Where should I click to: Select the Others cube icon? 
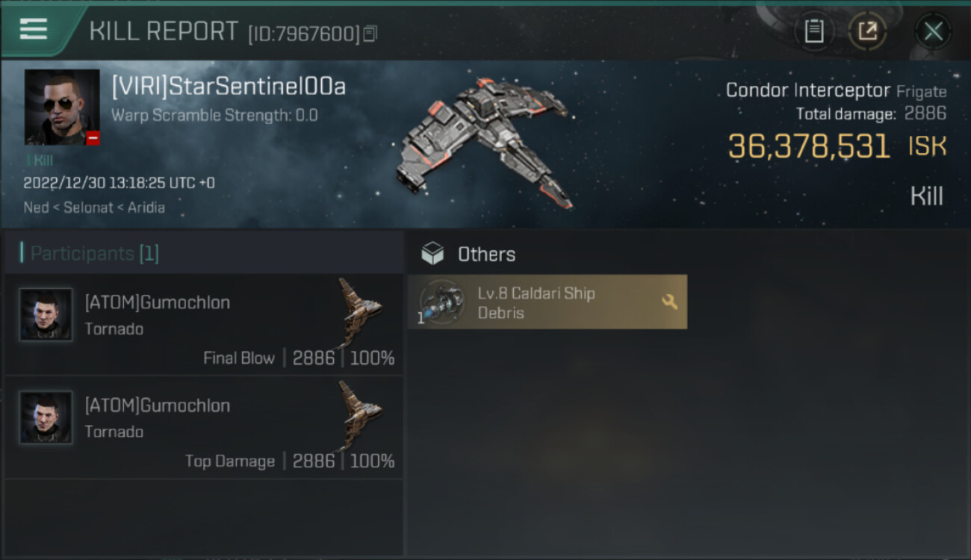coord(432,254)
